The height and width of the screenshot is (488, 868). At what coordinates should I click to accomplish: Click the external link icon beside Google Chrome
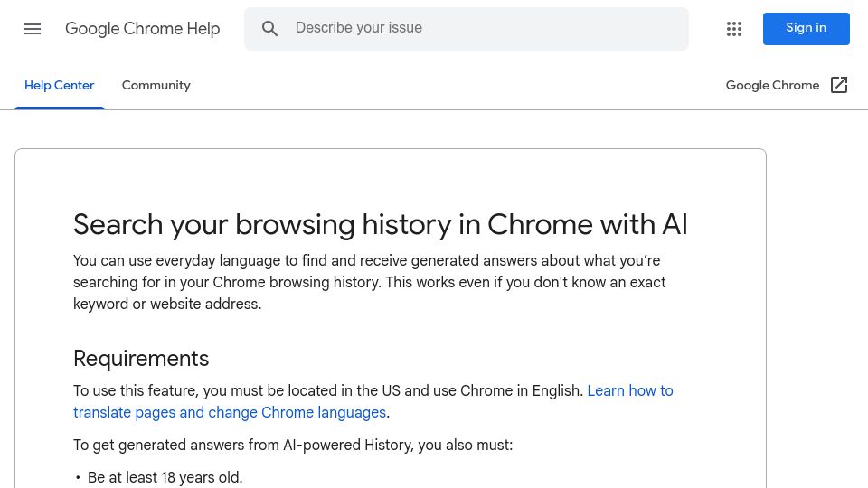pos(839,85)
